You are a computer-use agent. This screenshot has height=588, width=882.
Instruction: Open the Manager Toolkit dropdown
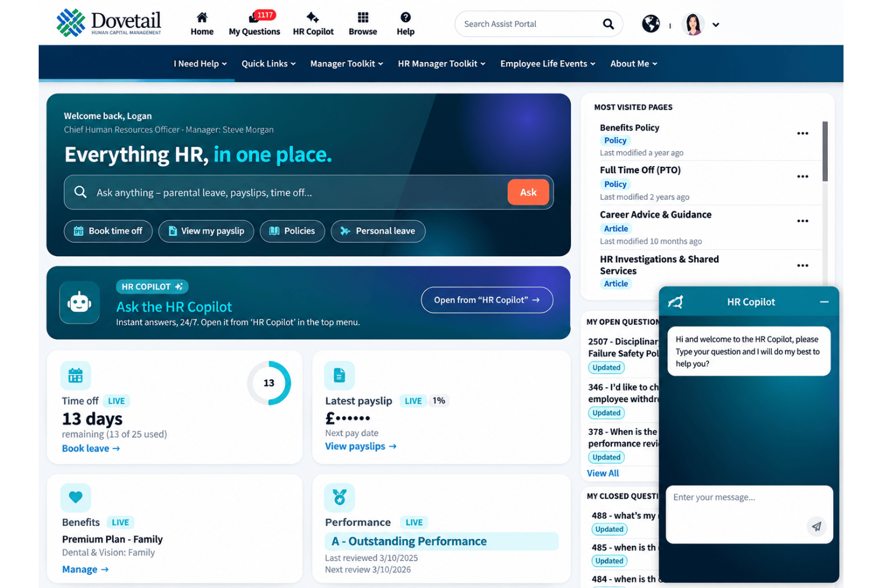tap(347, 64)
